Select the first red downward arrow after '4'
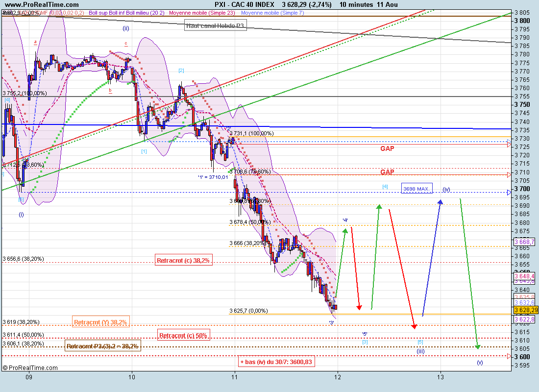The image size is (539, 392). click(x=355, y=269)
